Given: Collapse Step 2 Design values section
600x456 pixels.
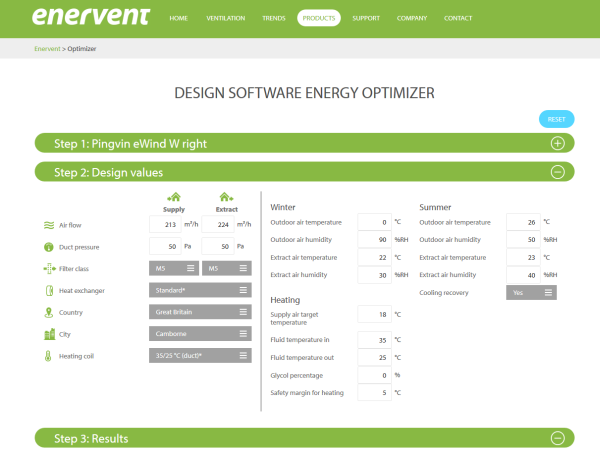Looking at the screenshot, I should click(558, 172).
